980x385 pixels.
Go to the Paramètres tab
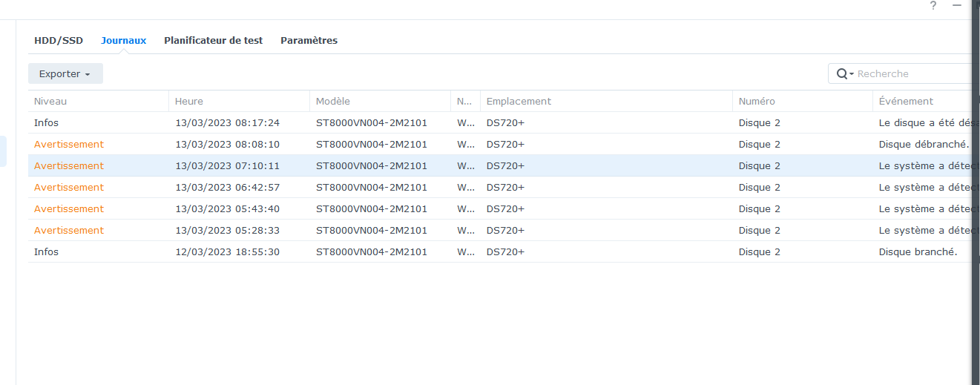click(x=309, y=41)
